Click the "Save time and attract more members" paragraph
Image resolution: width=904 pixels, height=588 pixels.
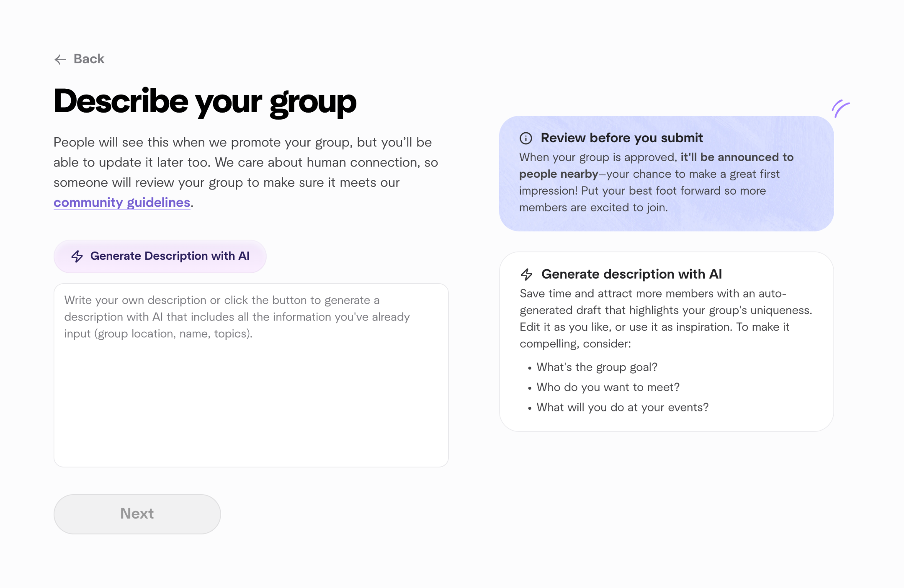(x=665, y=318)
